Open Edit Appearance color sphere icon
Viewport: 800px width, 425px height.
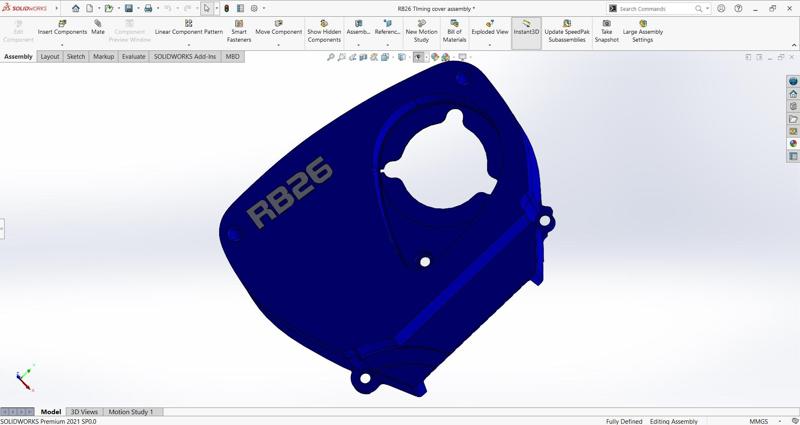point(435,57)
